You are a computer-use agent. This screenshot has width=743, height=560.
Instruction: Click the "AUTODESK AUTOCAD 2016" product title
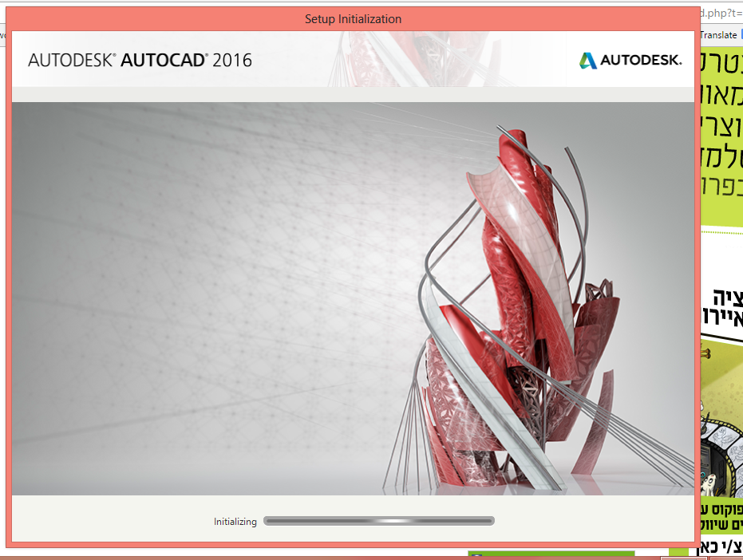pos(140,60)
